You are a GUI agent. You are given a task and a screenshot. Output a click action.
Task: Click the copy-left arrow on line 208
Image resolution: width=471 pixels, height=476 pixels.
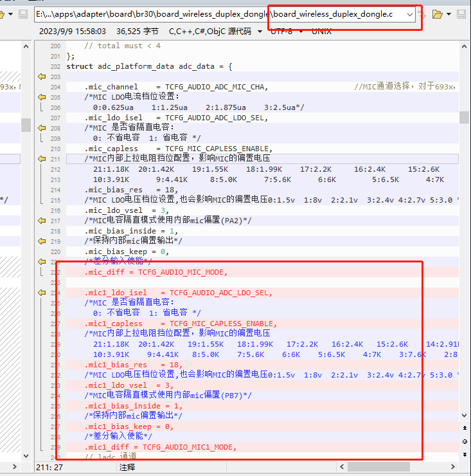[x=42, y=128]
